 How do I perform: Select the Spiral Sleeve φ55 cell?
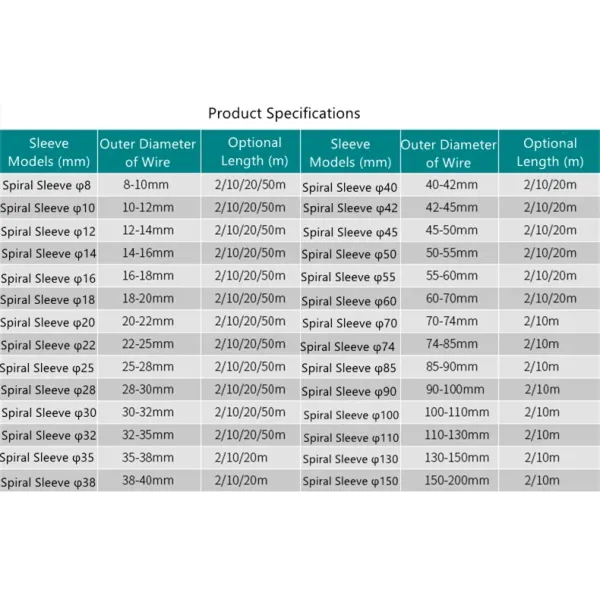coord(350,276)
